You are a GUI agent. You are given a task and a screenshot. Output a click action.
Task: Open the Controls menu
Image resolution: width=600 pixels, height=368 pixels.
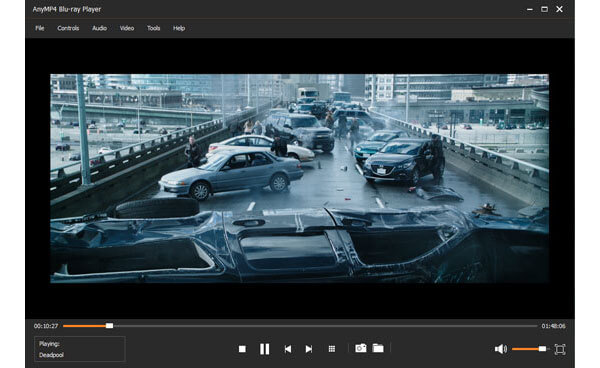click(68, 28)
